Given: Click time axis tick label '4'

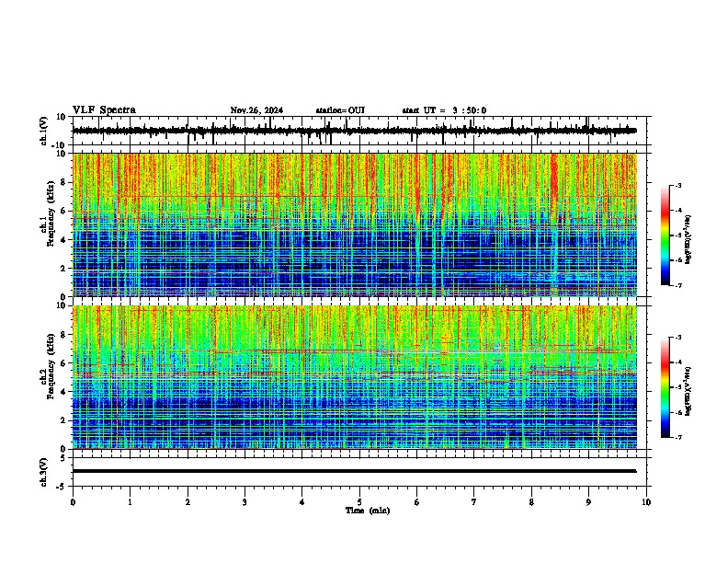Looking at the screenshot, I should pos(301,502).
